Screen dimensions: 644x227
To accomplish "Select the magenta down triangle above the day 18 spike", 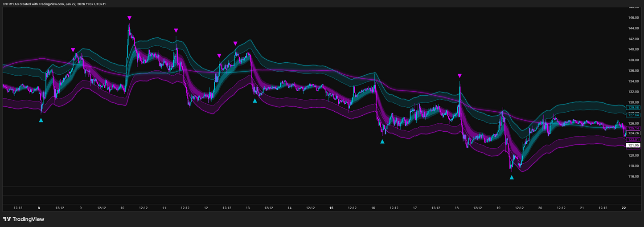I will click(x=459, y=76).
